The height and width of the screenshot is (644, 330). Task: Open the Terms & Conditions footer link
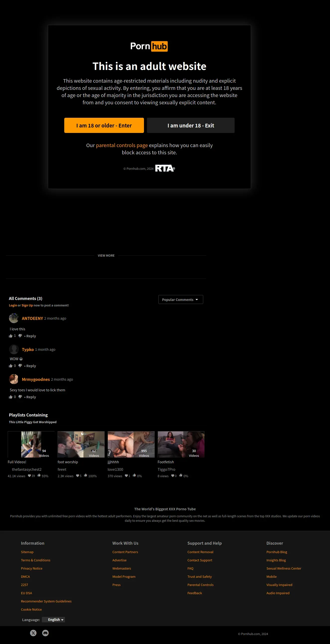pyautogui.click(x=36, y=560)
